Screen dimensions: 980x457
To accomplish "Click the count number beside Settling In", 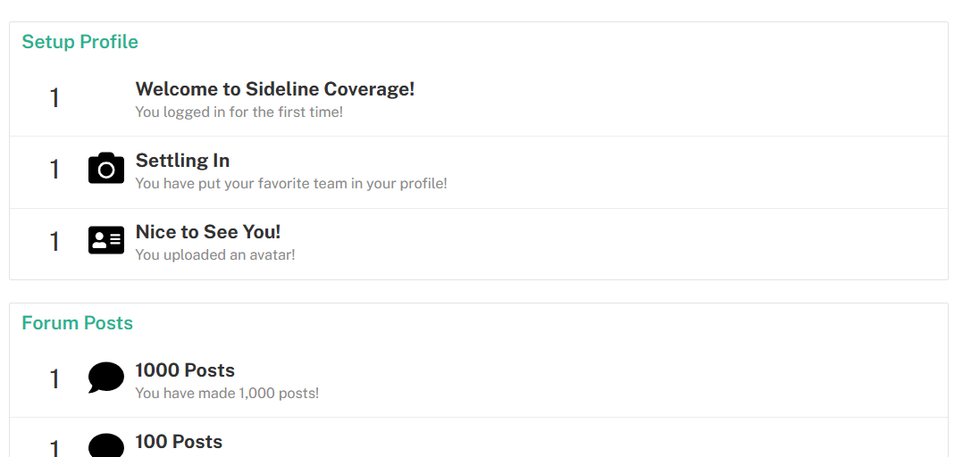I will pyautogui.click(x=54, y=170).
